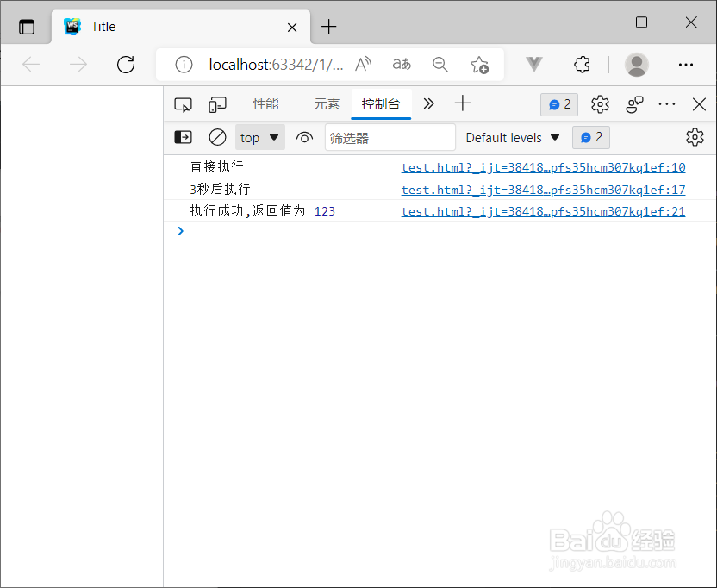Open test.html source link at line 17
Screen dimensions: 717x588
(543, 189)
